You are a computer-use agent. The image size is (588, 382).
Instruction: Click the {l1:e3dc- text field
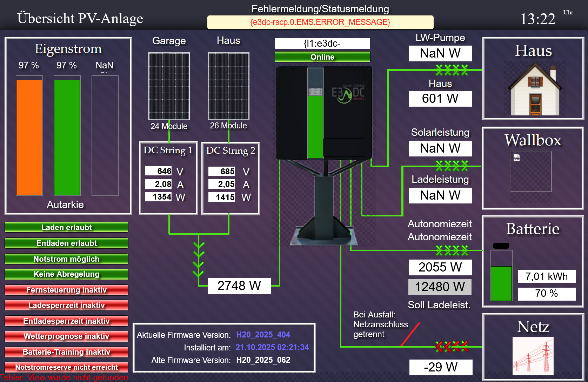point(322,43)
